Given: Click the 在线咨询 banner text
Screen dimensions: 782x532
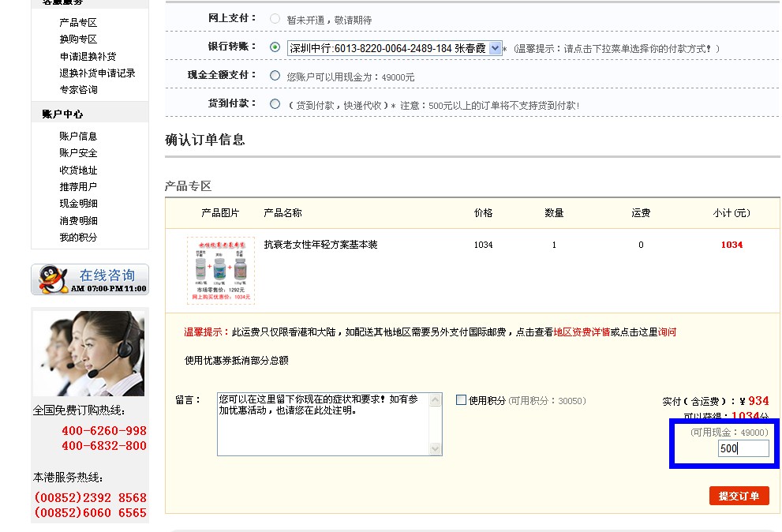Looking at the screenshot, I should pos(107,275).
